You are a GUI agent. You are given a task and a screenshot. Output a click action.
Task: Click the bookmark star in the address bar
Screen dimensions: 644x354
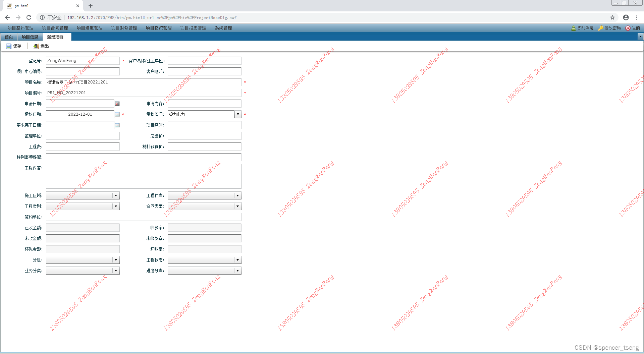(x=612, y=17)
